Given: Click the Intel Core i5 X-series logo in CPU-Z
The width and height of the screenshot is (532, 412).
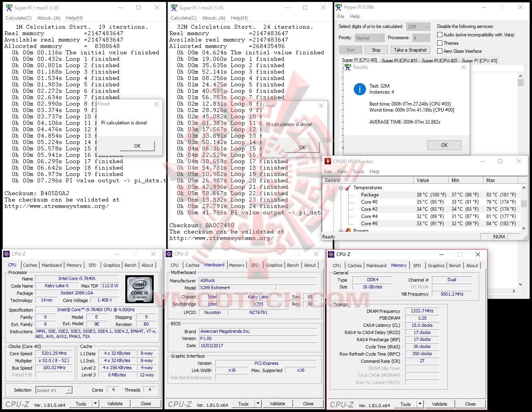Looking at the screenshot, I should pyautogui.click(x=139, y=289).
